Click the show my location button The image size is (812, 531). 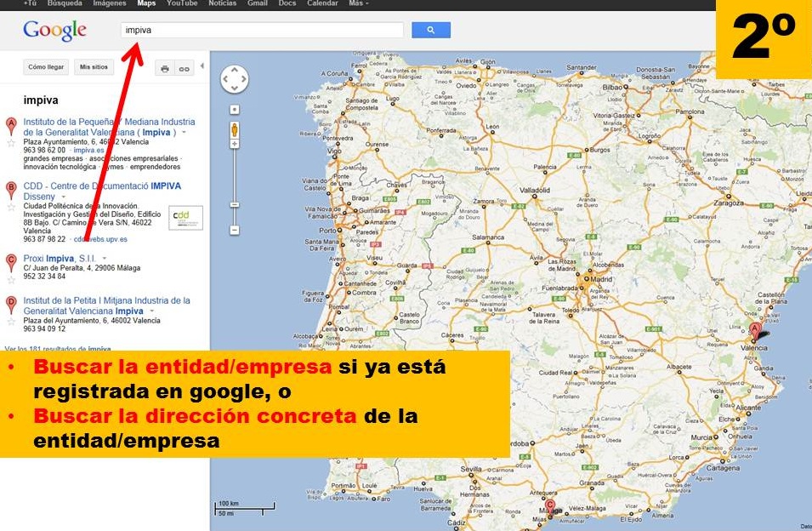[x=235, y=109]
